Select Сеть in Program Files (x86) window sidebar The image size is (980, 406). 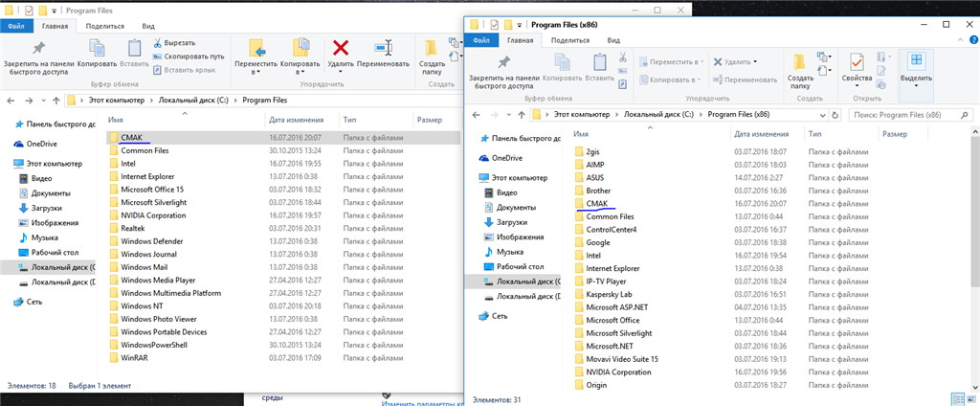point(501,316)
